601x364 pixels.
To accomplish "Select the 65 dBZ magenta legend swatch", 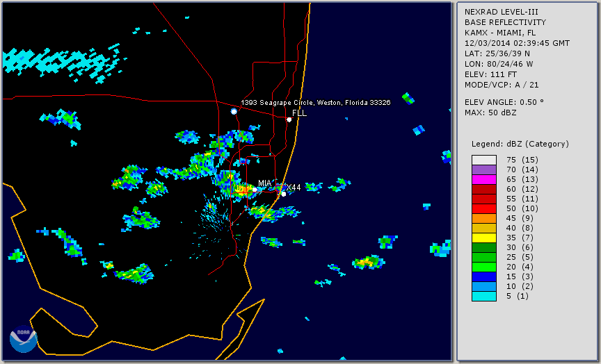I will pos(484,179).
